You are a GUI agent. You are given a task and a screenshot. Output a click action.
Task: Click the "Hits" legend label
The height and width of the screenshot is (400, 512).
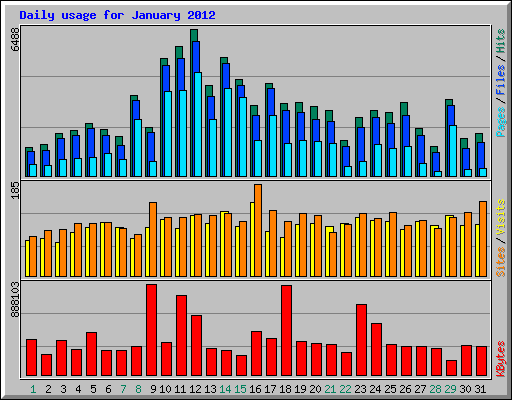click(x=501, y=41)
